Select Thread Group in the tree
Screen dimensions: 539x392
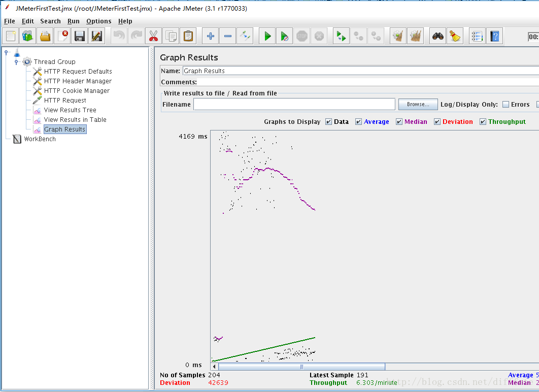point(54,62)
